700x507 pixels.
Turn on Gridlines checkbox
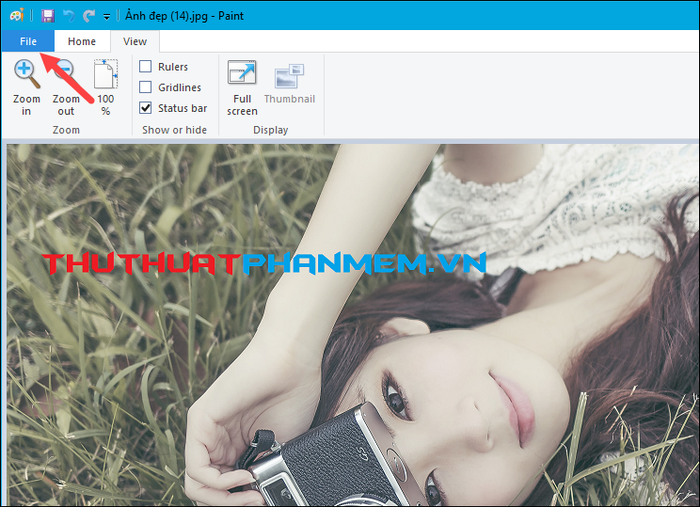[x=146, y=88]
